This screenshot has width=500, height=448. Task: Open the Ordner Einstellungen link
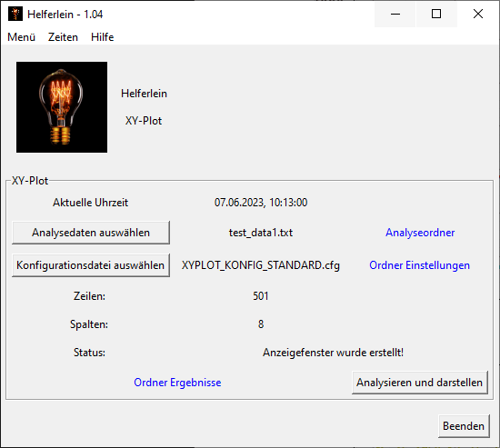click(419, 265)
